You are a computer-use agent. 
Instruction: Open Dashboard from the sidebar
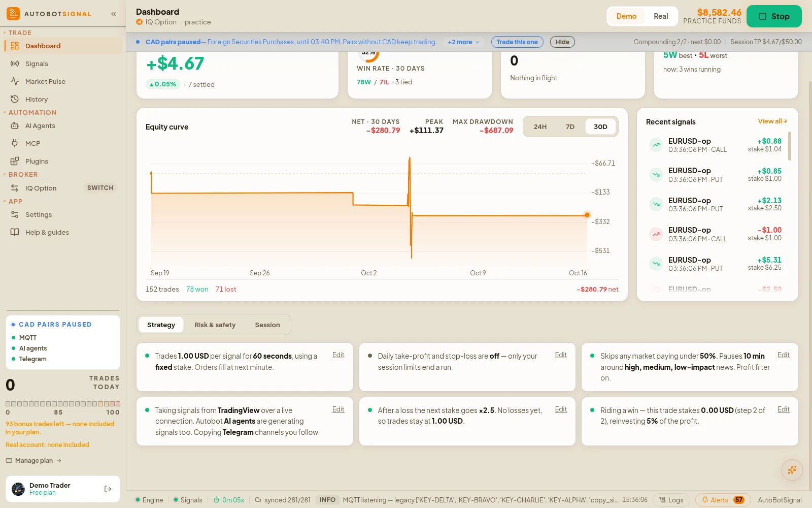[63, 46]
